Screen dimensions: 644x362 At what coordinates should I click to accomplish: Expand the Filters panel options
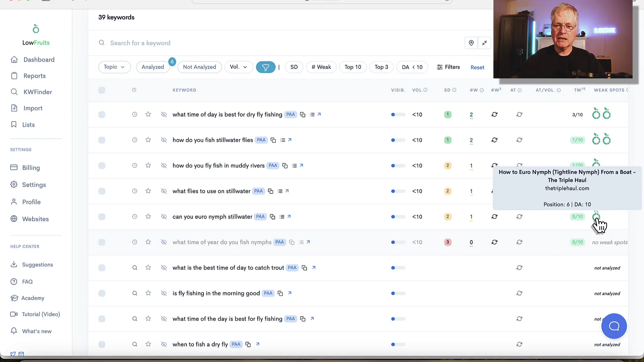(x=448, y=67)
